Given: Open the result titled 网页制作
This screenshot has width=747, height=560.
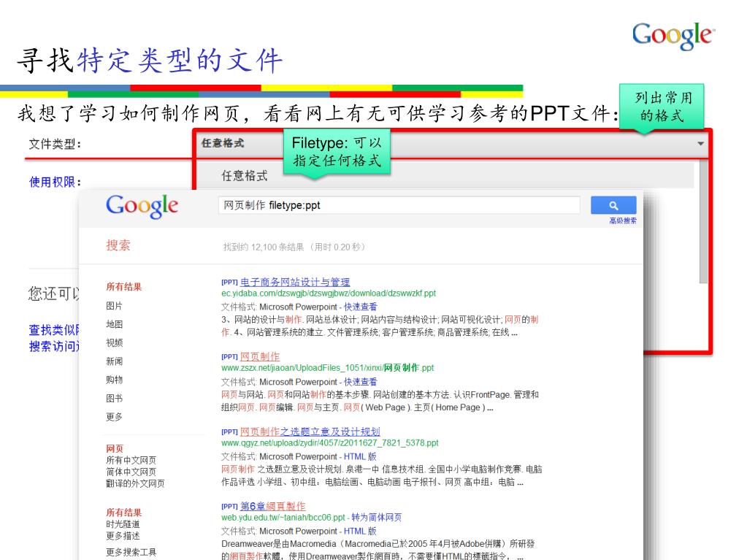Looking at the screenshot, I should 260,357.
